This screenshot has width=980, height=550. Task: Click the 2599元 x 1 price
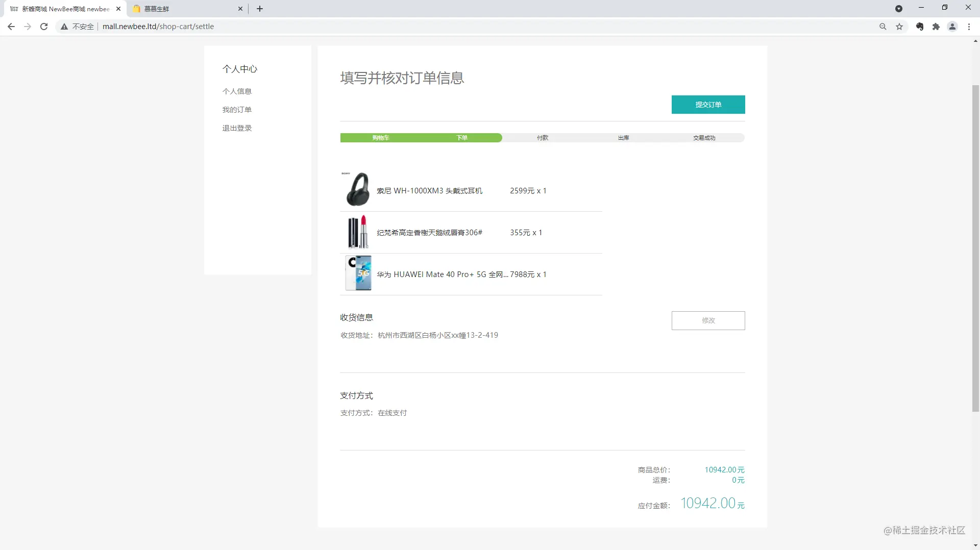tap(528, 191)
